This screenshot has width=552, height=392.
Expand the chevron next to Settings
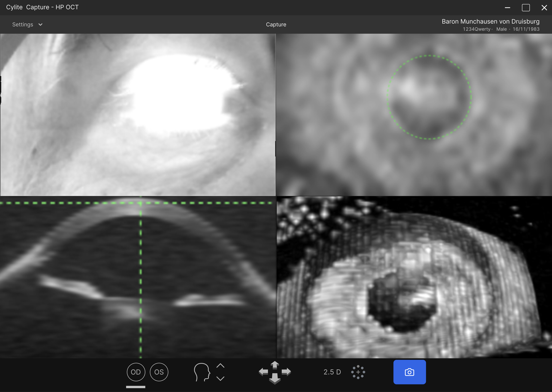coord(40,24)
